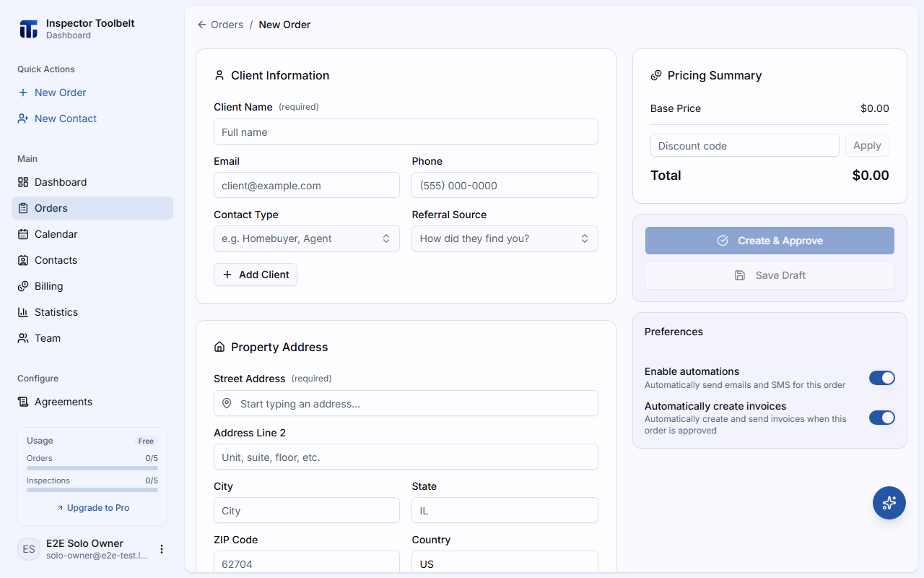The height and width of the screenshot is (578, 924).
Task: Open Contacts in the sidebar
Action: (92, 260)
